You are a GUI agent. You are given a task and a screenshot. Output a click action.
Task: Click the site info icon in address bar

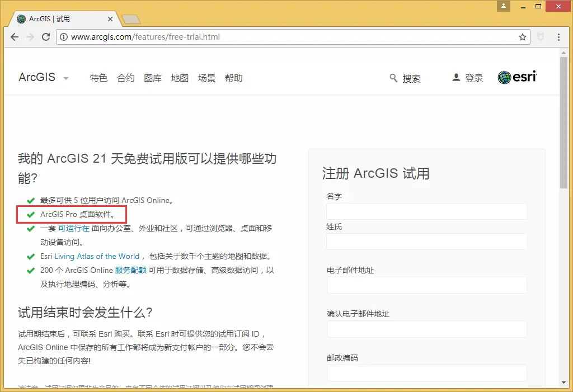click(64, 37)
